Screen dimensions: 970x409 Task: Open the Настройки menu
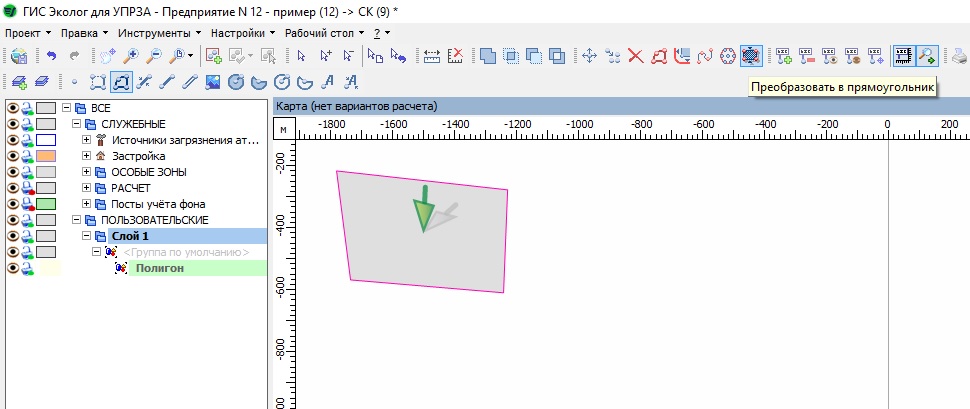coord(241,33)
